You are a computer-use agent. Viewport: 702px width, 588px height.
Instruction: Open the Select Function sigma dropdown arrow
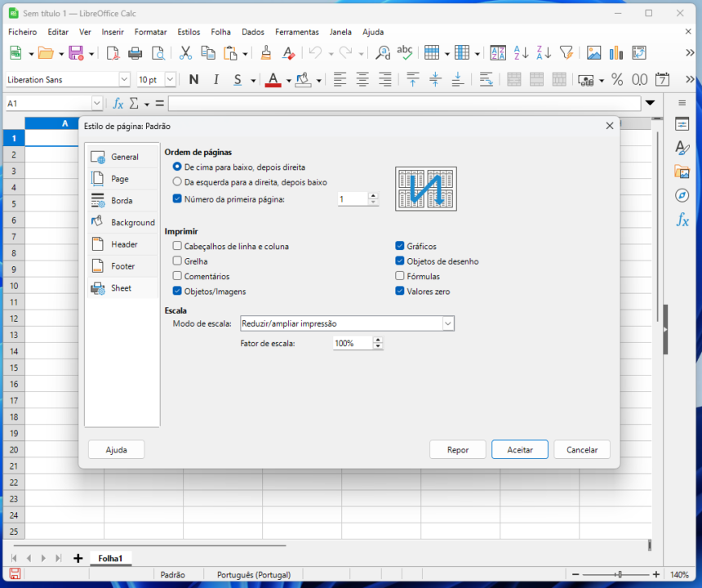click(146, 105)
